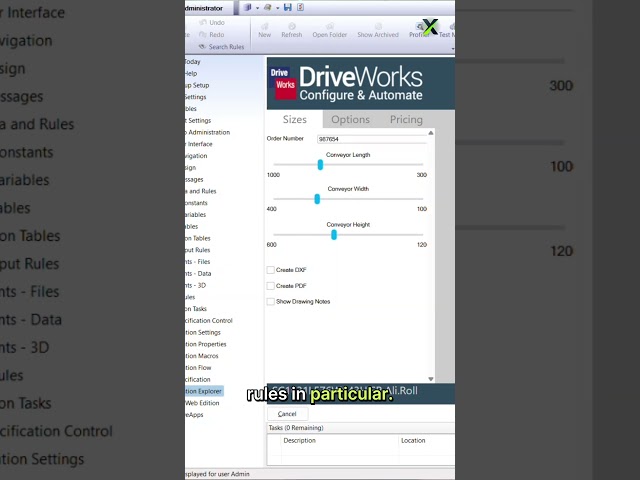640x480 pixels.
Task: Switch to the Options tab
Action: [x=350, y=120]
